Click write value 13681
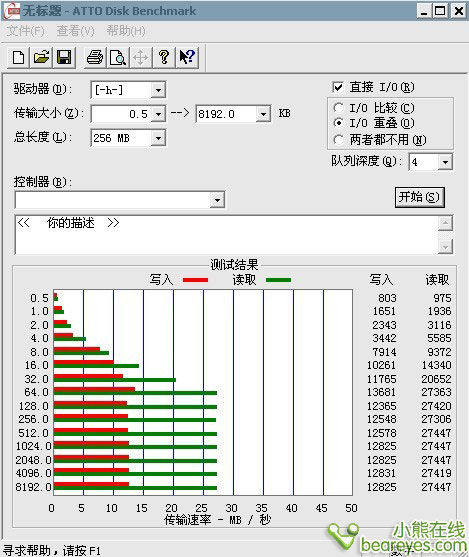Viewport: 469px width, 557px height. pyautogui.click(x=382, y=392)
